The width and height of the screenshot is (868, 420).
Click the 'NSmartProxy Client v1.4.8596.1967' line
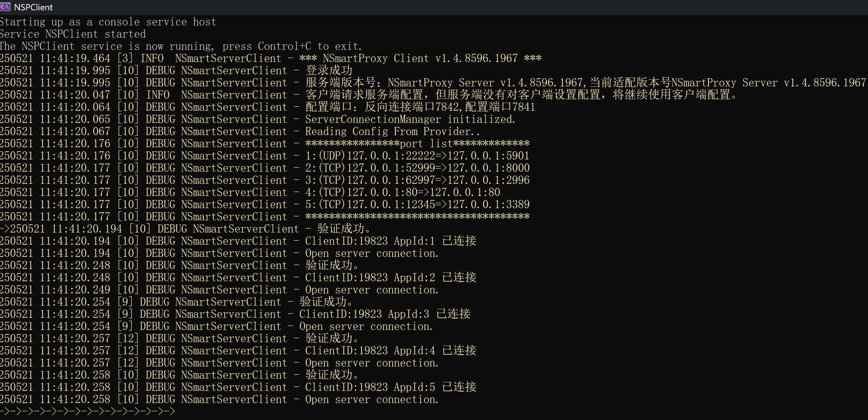tap(271, 59)
